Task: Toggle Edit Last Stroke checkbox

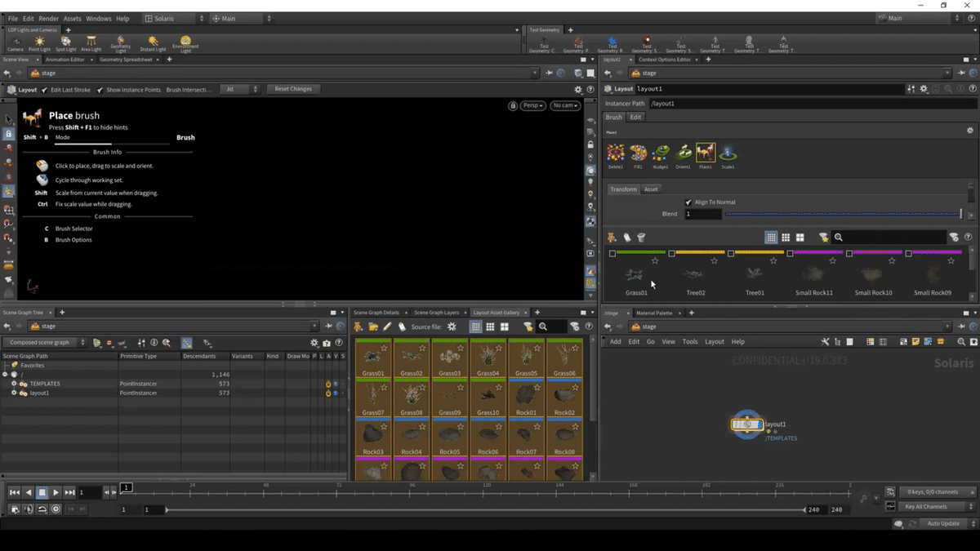Action: (x=44, y=90)
